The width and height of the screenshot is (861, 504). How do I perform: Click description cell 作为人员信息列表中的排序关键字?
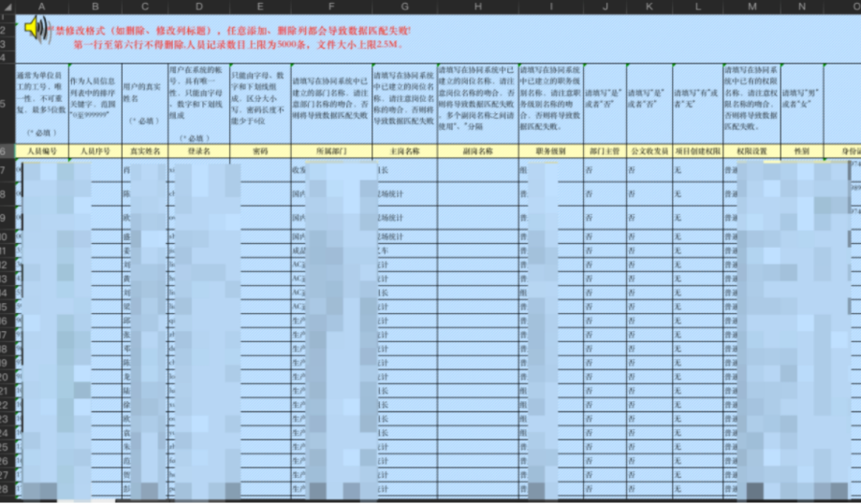[x=95, y=104]
